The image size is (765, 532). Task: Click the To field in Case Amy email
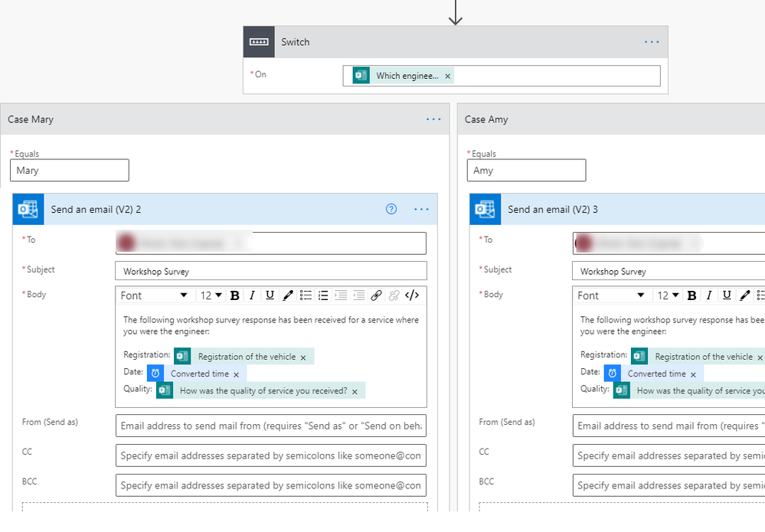[669, 243]
